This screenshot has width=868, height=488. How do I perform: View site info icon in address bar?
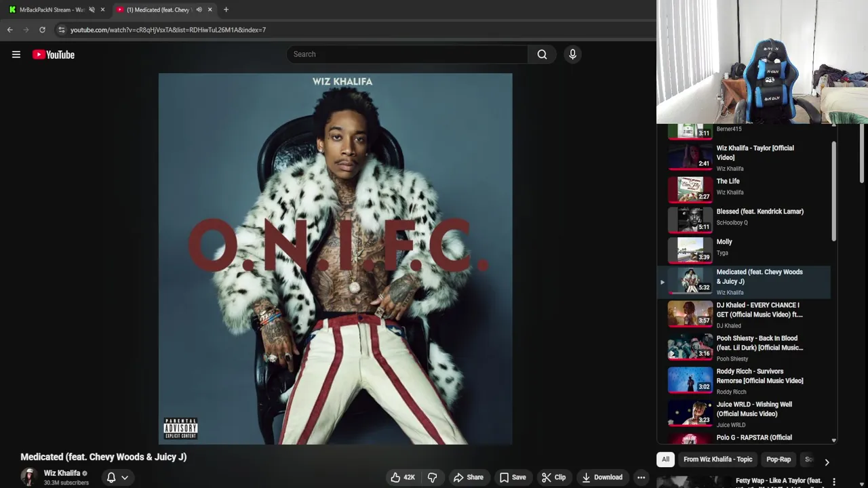(x=61, y=30)
